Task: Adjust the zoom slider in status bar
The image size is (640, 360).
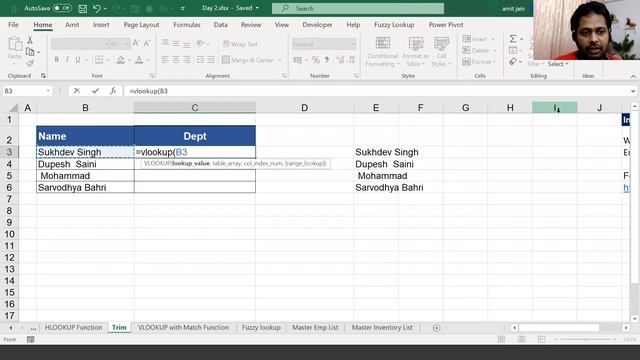Action: [x=586, y=339]
